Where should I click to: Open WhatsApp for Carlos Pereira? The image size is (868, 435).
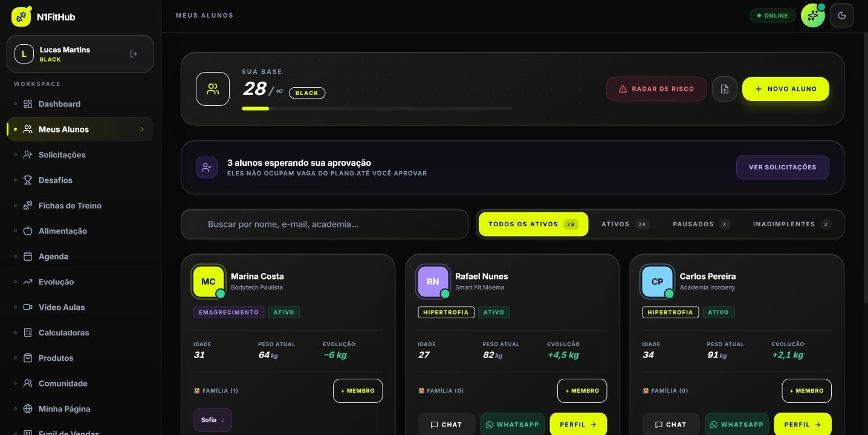pyautogui.click(x=737, y=425)
